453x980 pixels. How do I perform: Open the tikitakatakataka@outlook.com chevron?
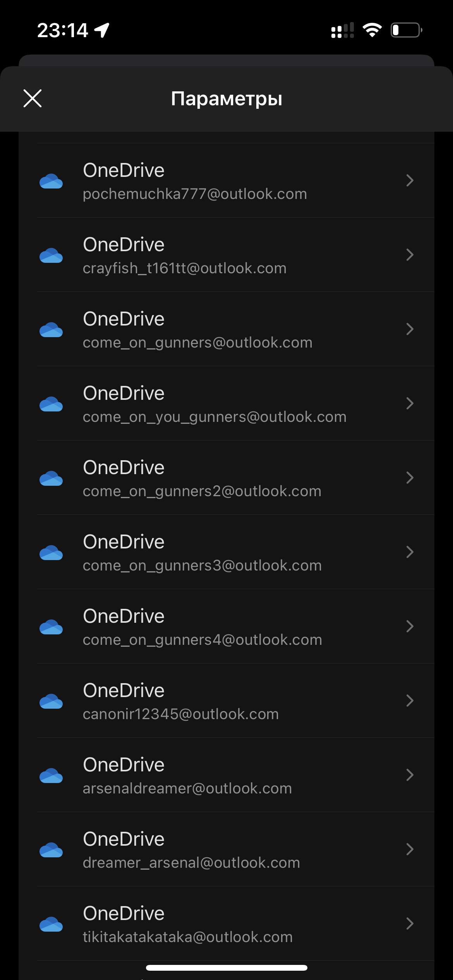point(410,923)
